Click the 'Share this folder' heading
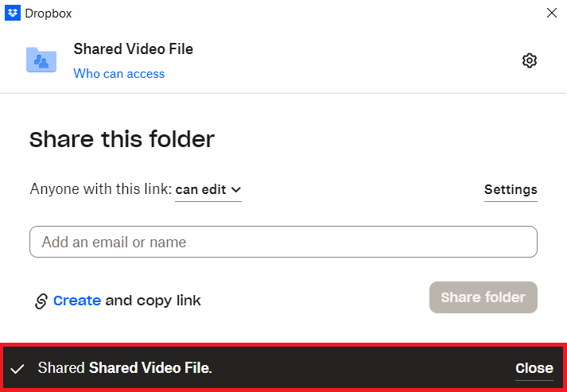 (x=122, y=140)
